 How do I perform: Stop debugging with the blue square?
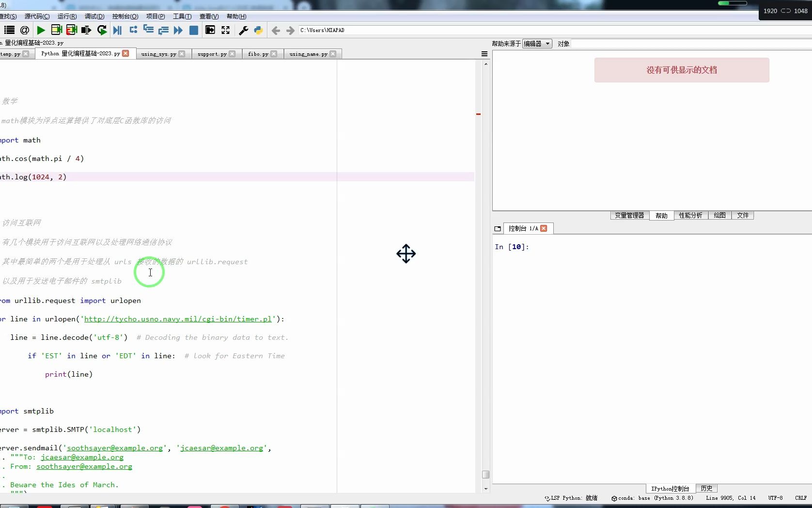click(194, 30)
